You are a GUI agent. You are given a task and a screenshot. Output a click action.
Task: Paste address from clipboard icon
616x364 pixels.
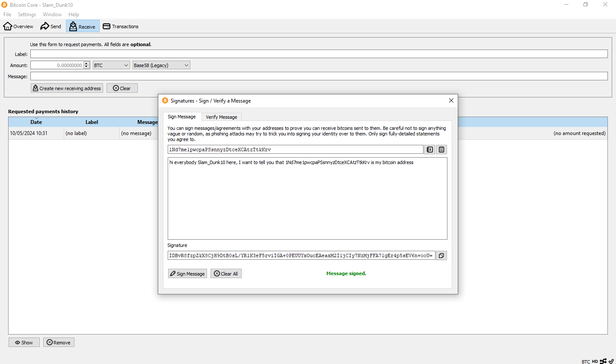441,150
